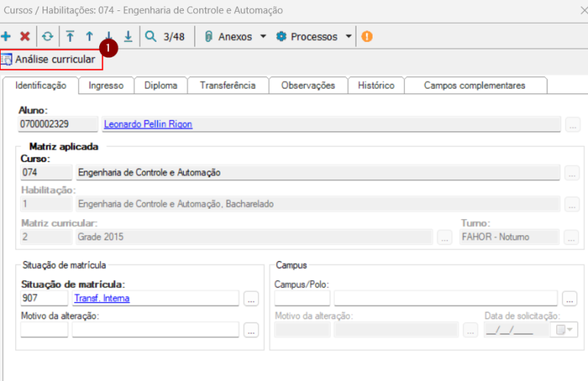
Task: Click the red X delete record icon
Action: [25, 37]
